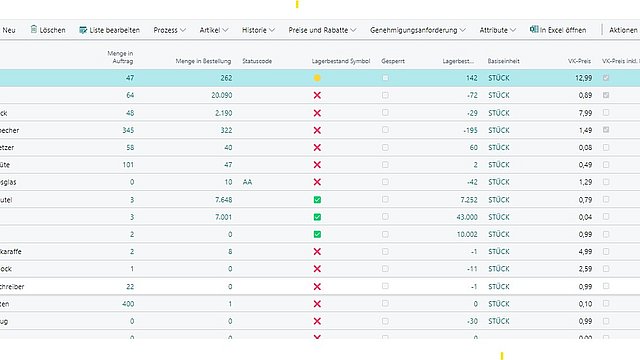Toggle Gesperrt checkbox in row with -72
The image size is (640, 360).
tap(385, 95)
